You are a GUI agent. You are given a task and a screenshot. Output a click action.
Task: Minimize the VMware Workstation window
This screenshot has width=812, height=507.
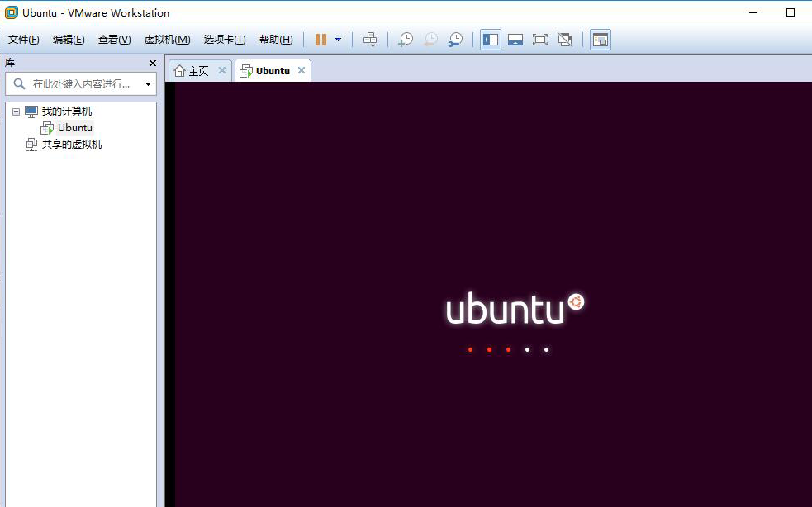click(753, 12)
